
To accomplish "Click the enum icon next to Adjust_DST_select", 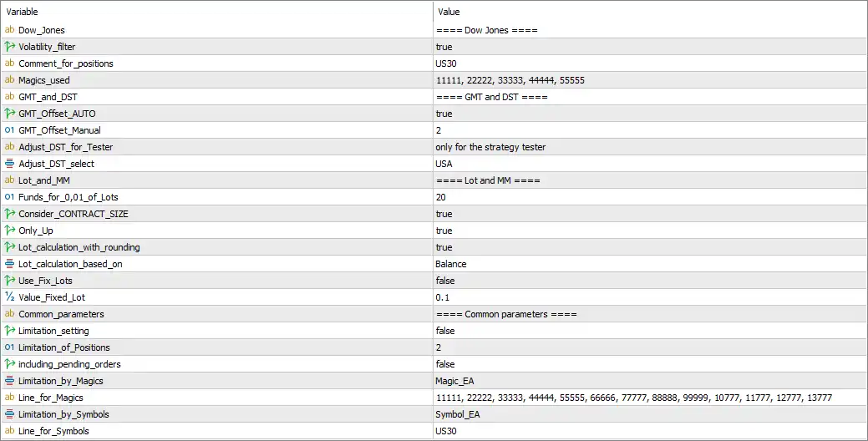I will tap(9, 163).
